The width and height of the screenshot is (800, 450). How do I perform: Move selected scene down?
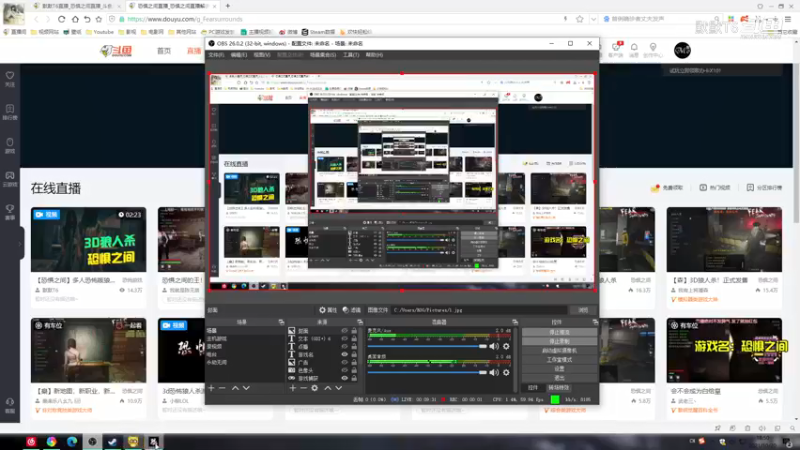pos(246,388)
